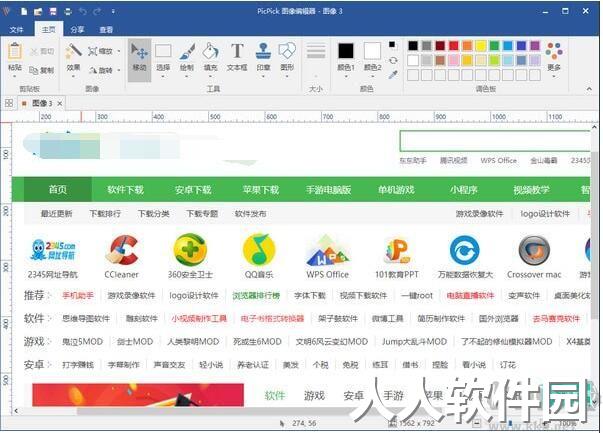Click Color 2 (颜色2) white swatch
The image size is (603, 433).
(372, 51)
